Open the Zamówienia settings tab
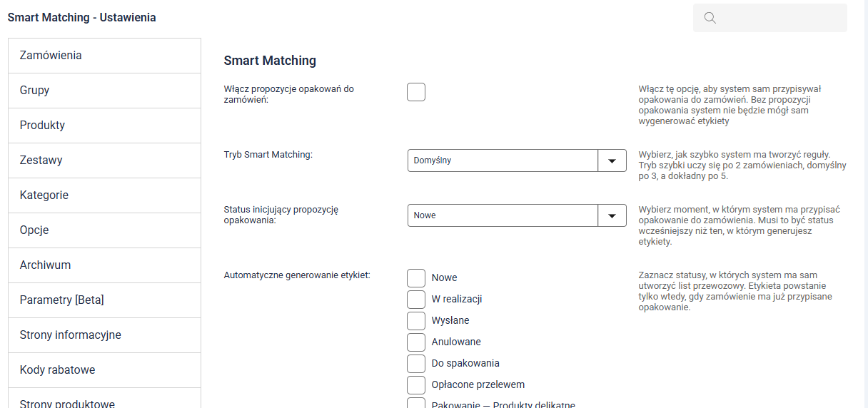 [x=104, y=56]
